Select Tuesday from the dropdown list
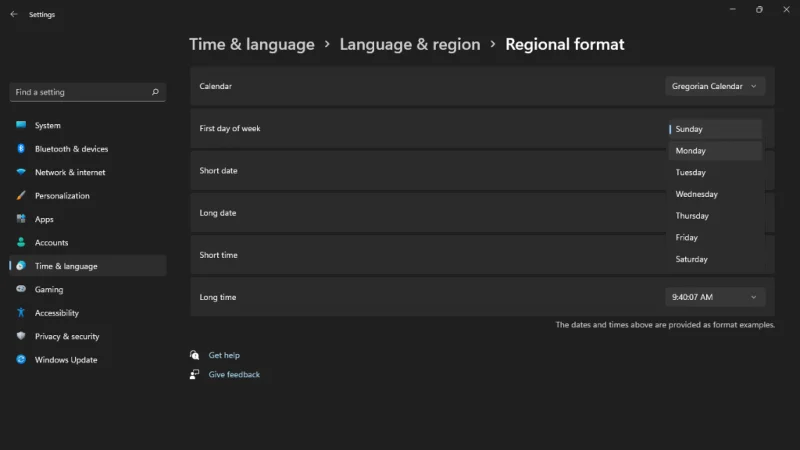Image resolution: width=800 pixels, height=450 pixels. click(x=715, y=172)
